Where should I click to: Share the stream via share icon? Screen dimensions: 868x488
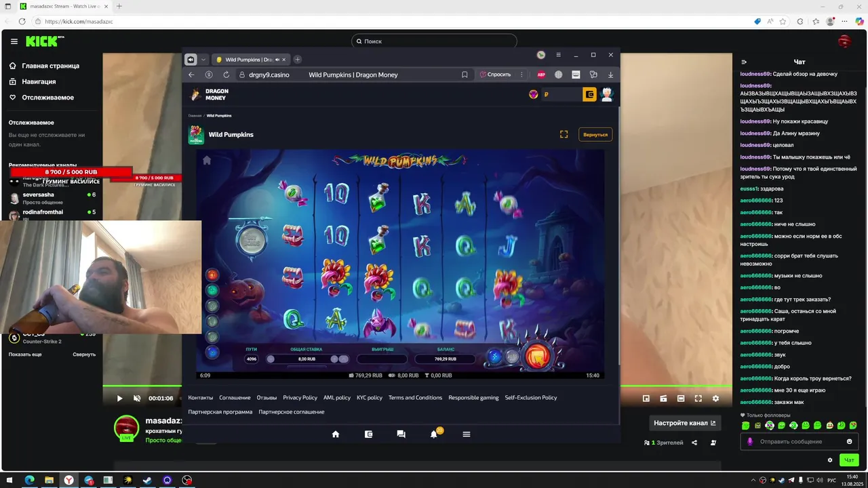click(694, 443)
